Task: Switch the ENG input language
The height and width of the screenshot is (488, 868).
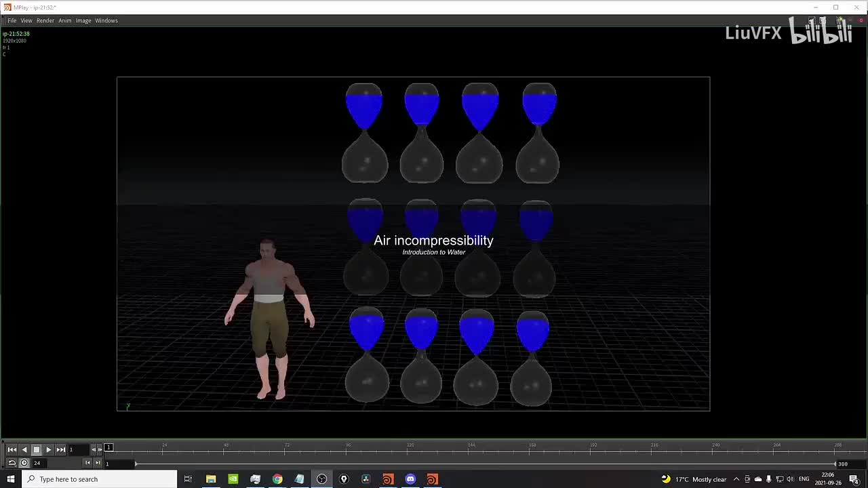Action: [x=804, y=479]
